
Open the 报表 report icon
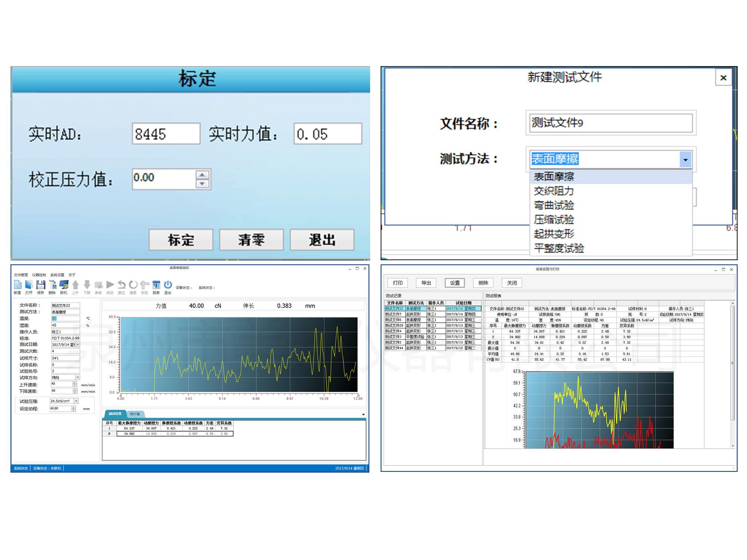(x=156, y=285)
